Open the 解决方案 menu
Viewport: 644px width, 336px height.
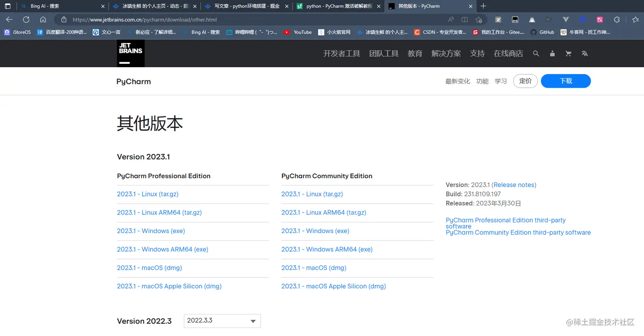(446, 54)
